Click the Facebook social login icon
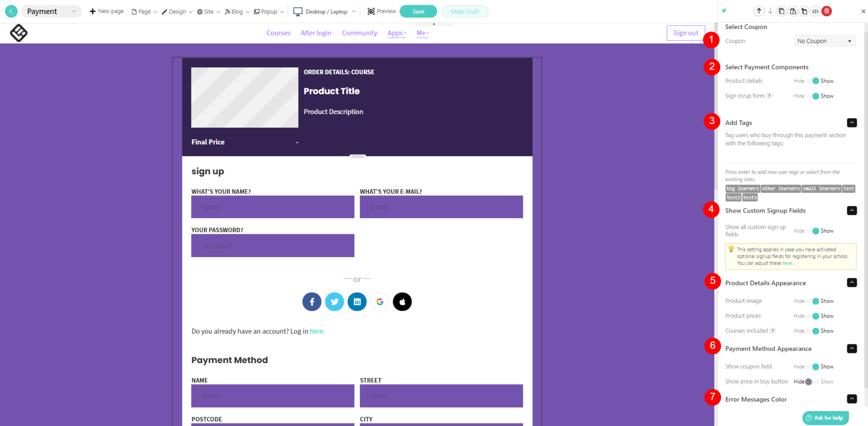The height and width of the screenshot is (426, 868). pyautogui.click(x=312, y=302)
